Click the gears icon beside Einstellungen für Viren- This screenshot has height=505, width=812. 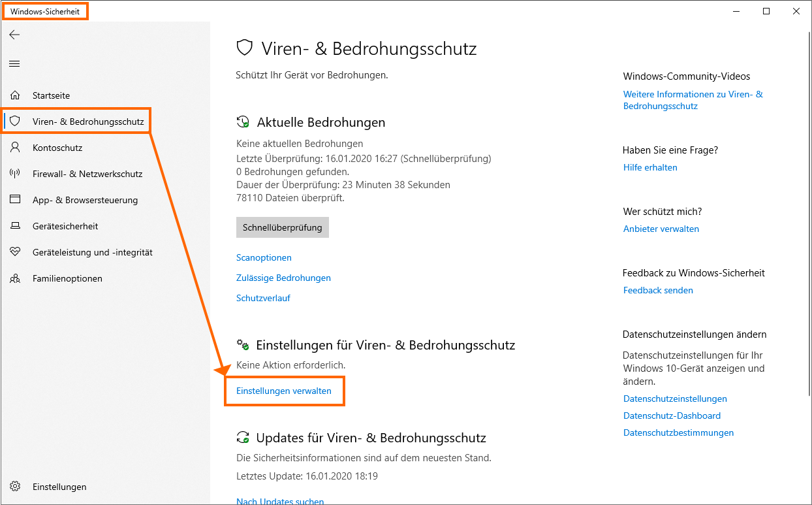(243, 344)
